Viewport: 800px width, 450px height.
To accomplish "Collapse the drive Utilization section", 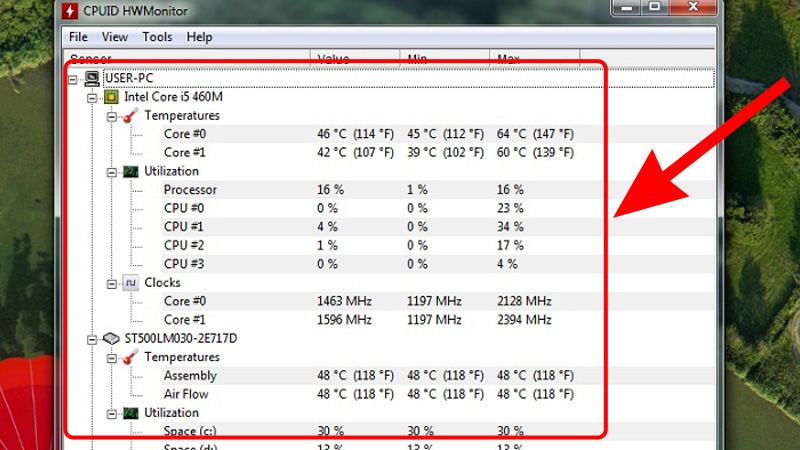I will coord(112,414).
